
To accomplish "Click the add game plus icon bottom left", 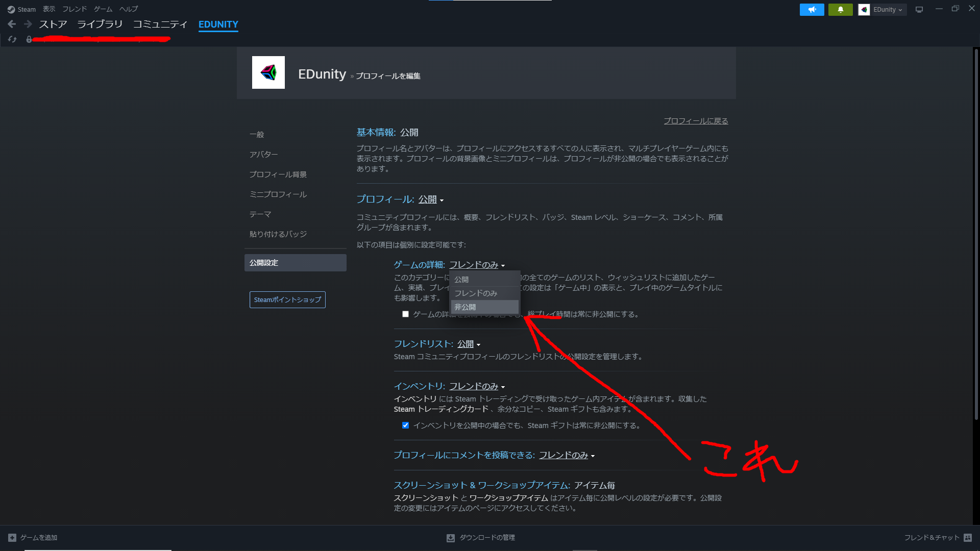I will [12, 537].
